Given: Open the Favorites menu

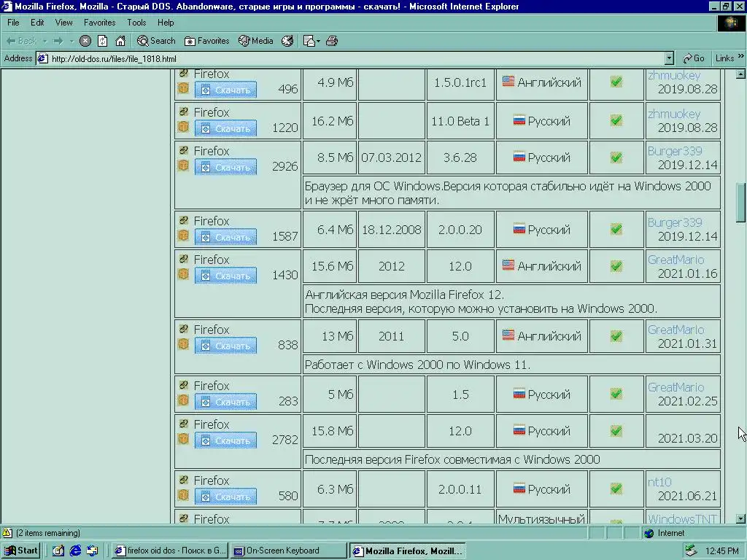Looking at the screenshot, I should click(99, 23).
